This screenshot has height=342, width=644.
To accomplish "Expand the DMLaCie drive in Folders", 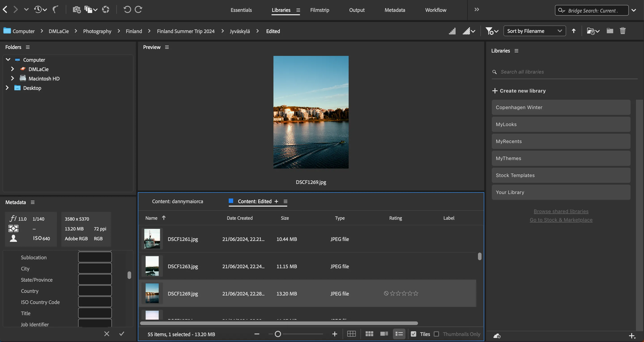I will click(12, 69).
